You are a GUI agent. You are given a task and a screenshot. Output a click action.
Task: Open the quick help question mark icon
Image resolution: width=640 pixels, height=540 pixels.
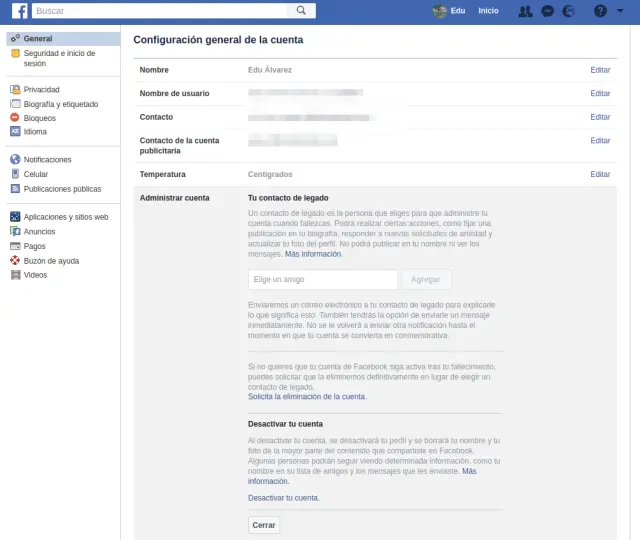(x=600, y=11)
